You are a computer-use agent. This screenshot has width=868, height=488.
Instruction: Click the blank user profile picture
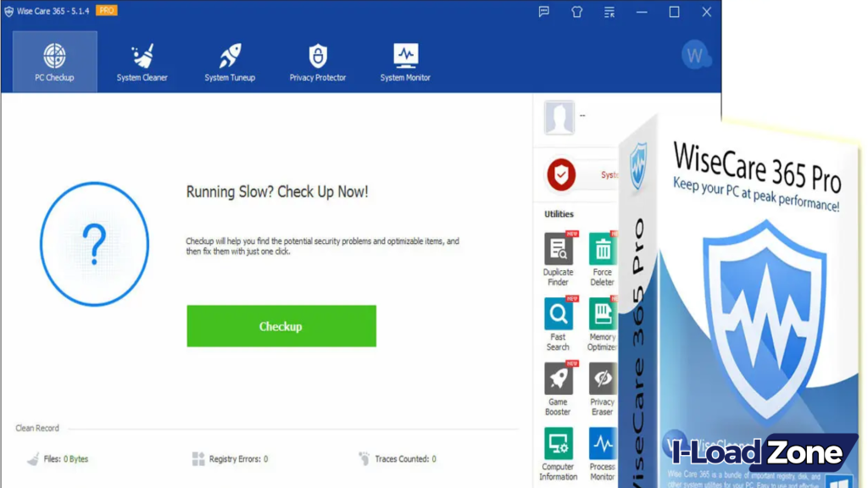559,118
